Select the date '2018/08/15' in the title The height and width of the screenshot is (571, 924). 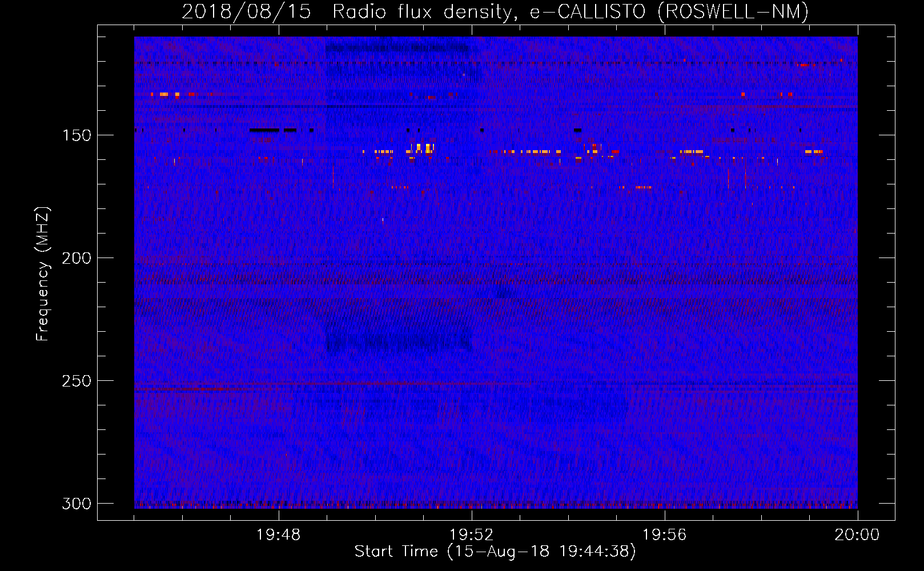246,12
